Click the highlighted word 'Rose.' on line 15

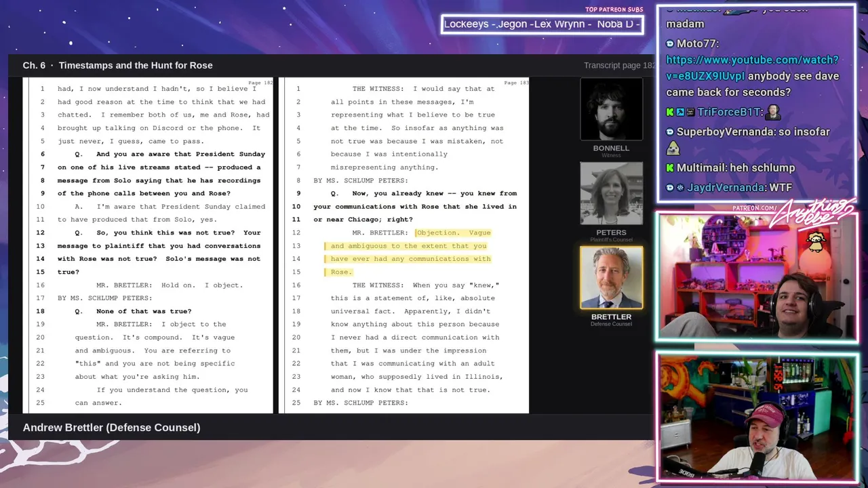(x=340, y=272)
